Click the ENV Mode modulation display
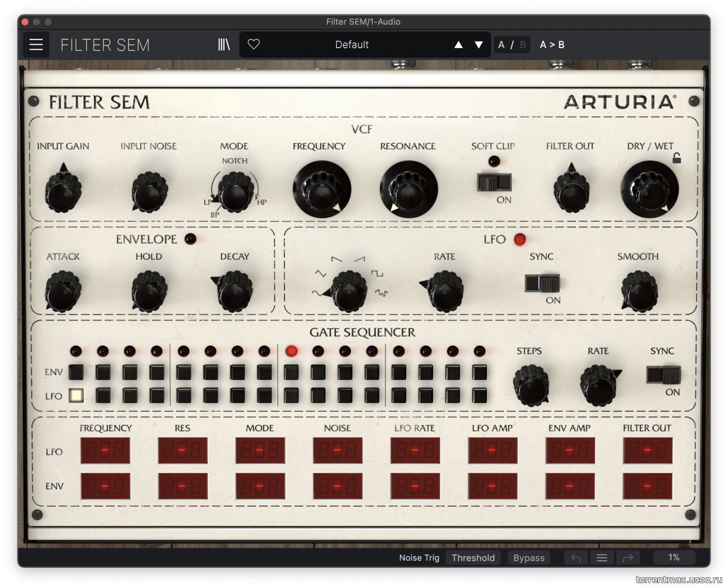The image size is (728, 588). click(x=260, y=486)
